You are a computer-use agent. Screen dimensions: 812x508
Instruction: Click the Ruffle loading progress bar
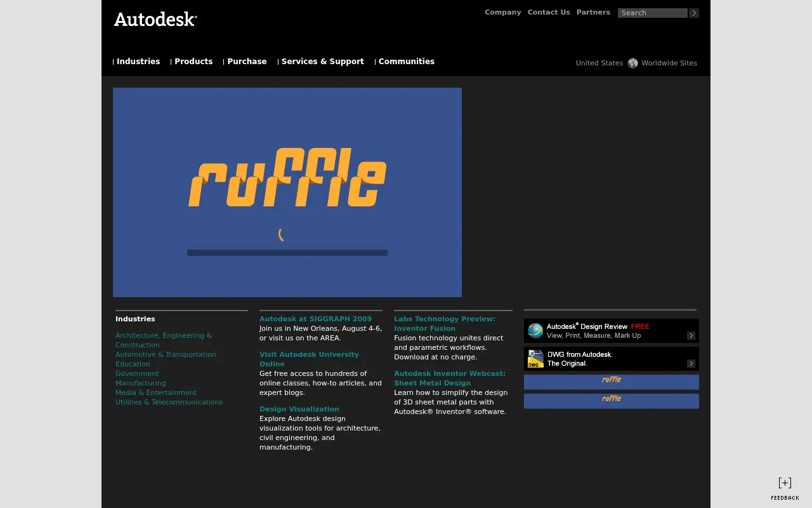(287, 253)
